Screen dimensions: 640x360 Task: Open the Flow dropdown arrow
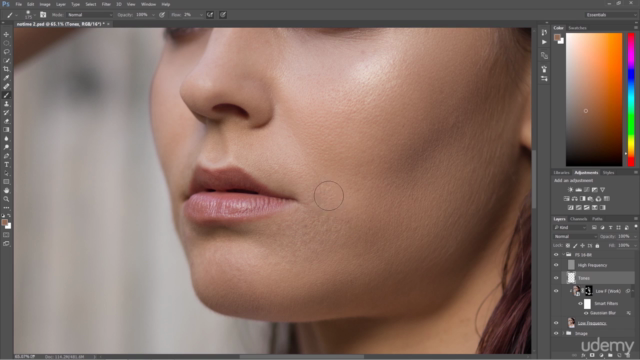[x=201, y=15]
